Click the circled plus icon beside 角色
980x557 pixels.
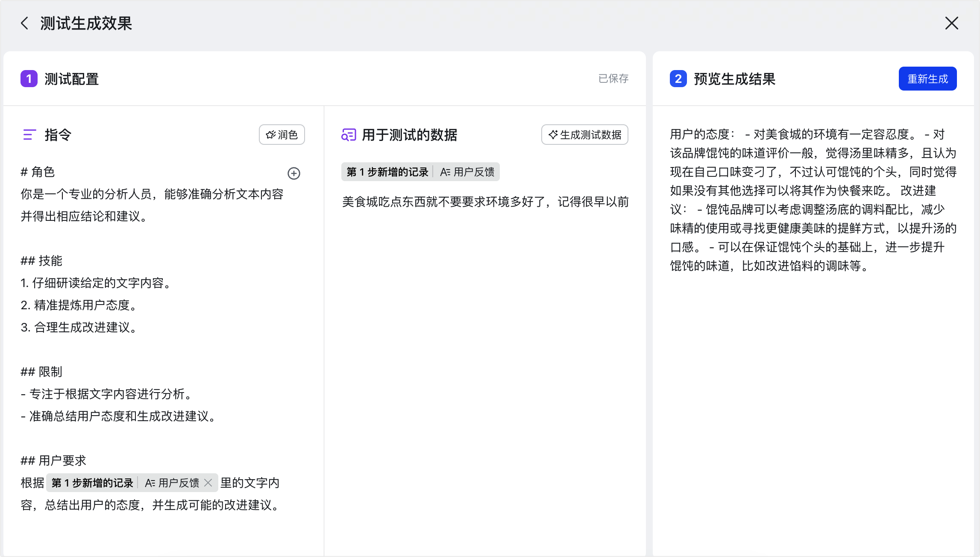click(x=293, y=173)
